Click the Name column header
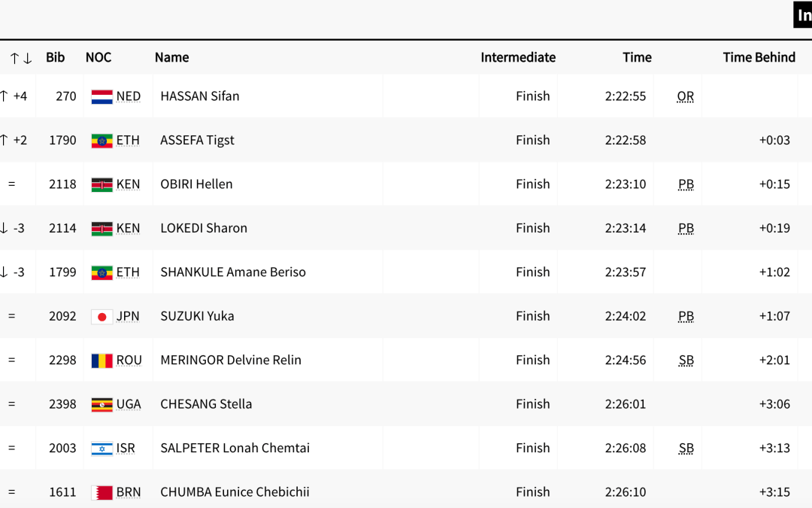The image size is (812, 508). (171, 57)
